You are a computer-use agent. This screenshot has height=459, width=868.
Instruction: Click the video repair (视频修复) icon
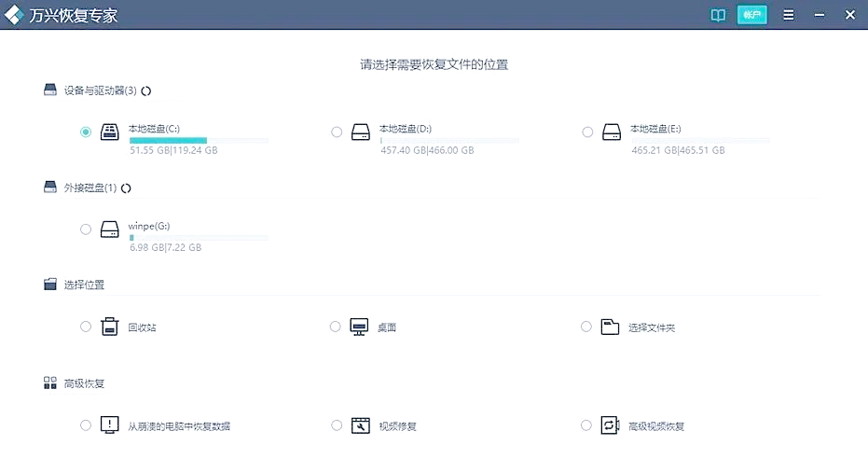point(360,425)
